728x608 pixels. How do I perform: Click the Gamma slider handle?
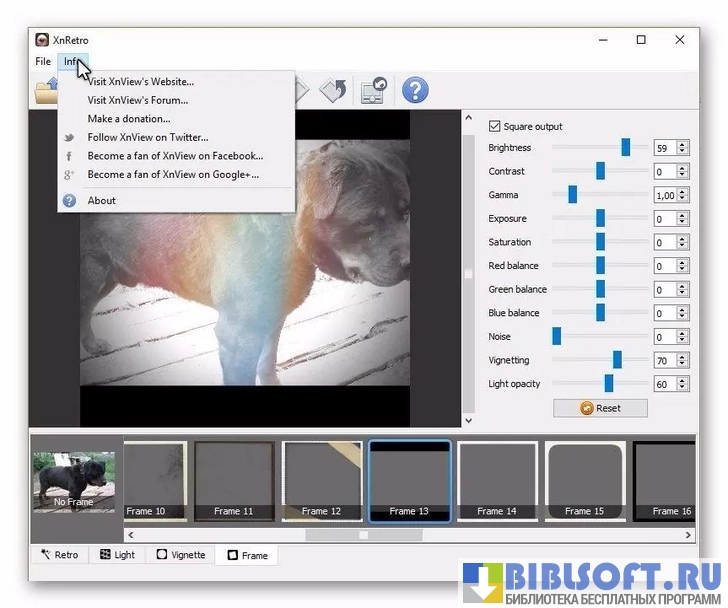[572, 195]
